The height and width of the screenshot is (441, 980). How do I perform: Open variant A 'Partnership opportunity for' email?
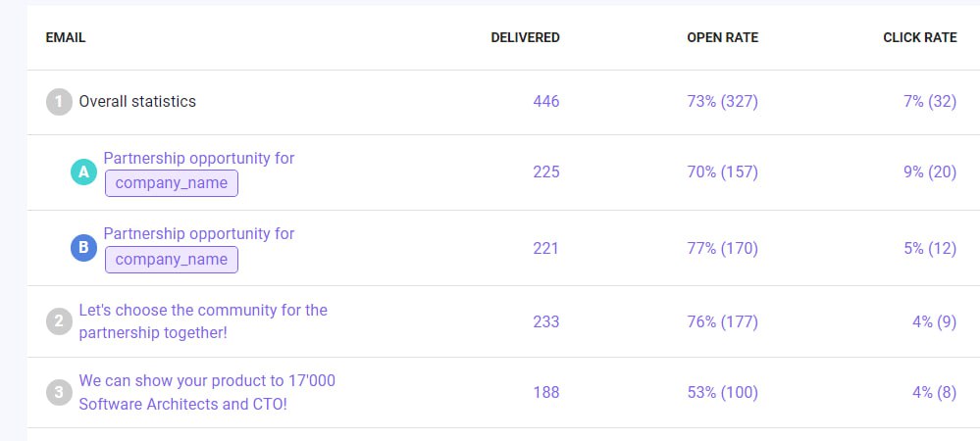198,159
